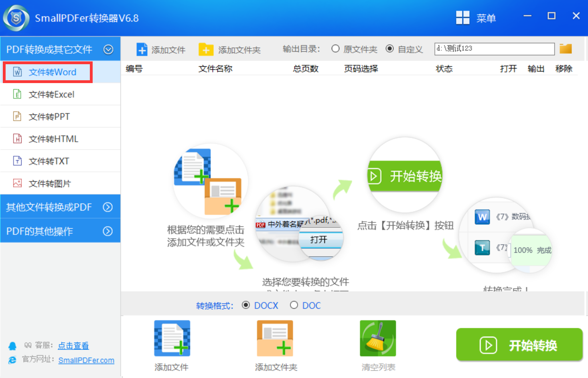Click the top toolbar 添加文件 plus icon
The width and height of the screenshot is (588, 378).
click(142, 49)
